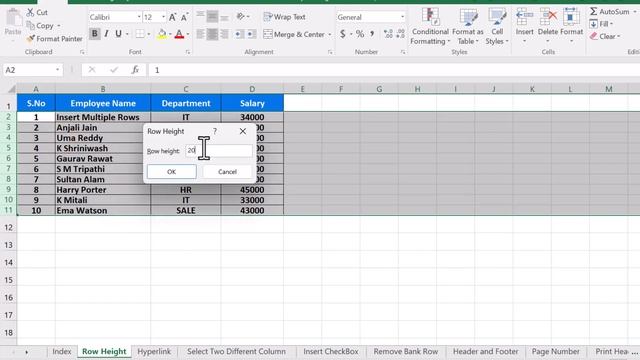Image resolution: width=640 pixels, height=360 pixels.
Task: Open the Fill down menu
Action: tap(601, 24)
